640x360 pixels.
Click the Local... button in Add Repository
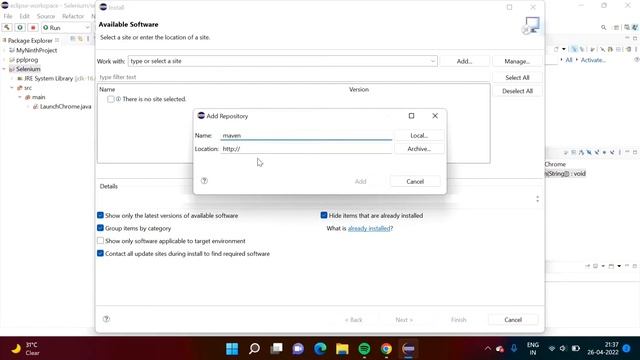[419, 136]
